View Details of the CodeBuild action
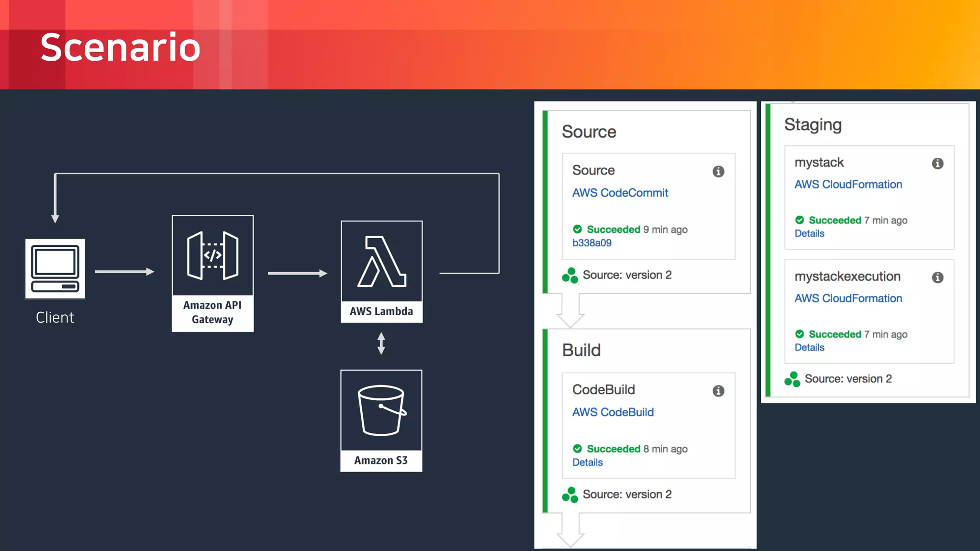980x551 pixels. point(588,463)
